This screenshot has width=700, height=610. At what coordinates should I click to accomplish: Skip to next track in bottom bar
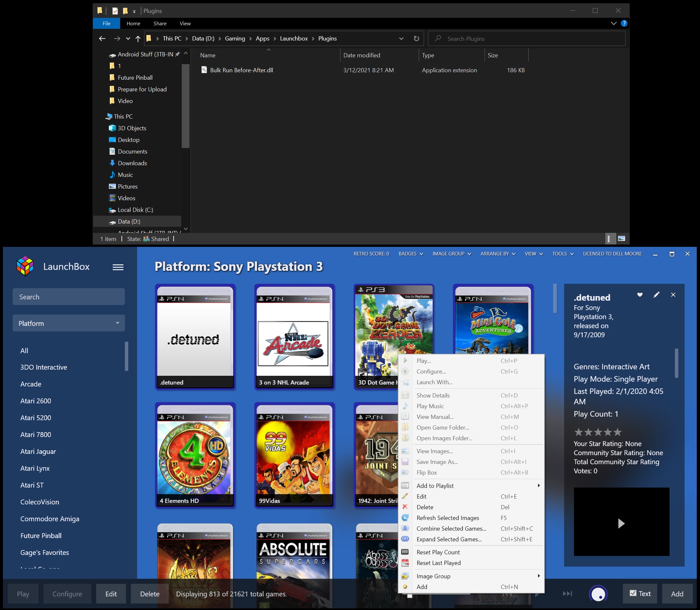[x=567, y=594]
